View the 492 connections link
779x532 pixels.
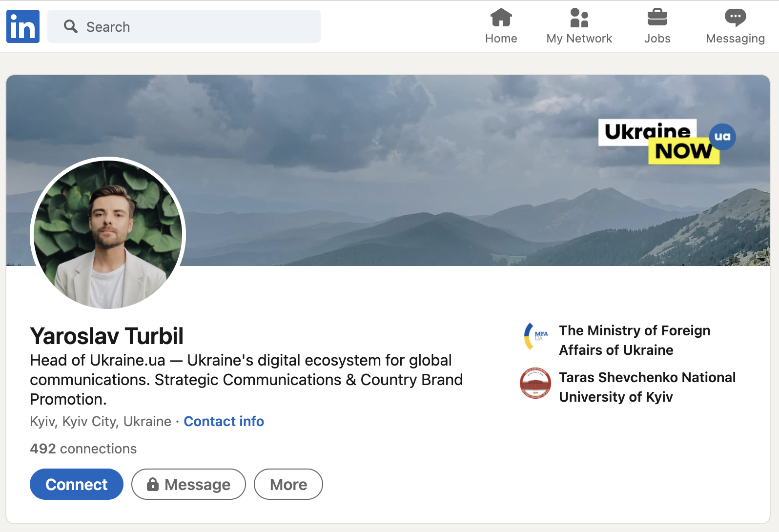[x=83, y=449]
